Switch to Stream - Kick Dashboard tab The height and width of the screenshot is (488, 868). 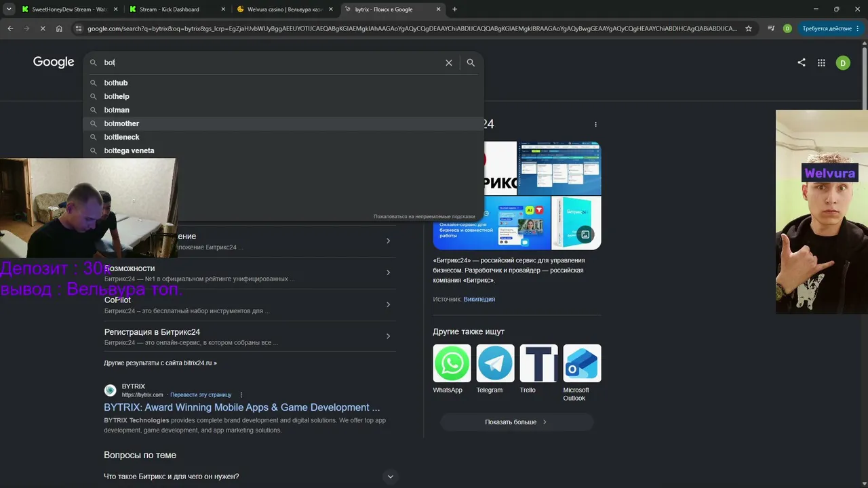(x=177, y=9)
